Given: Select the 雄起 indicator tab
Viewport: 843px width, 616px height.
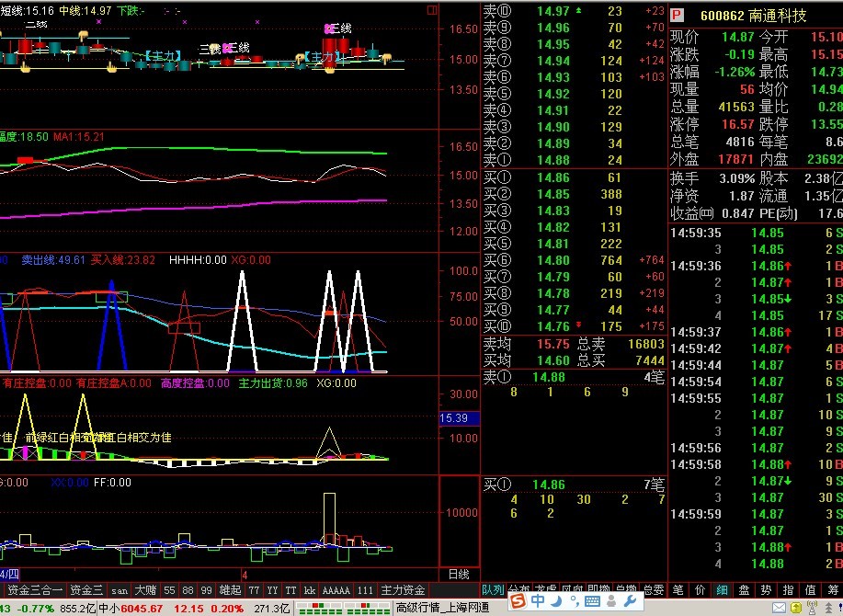Looking at the screenshot, I should tap(230, 590).
